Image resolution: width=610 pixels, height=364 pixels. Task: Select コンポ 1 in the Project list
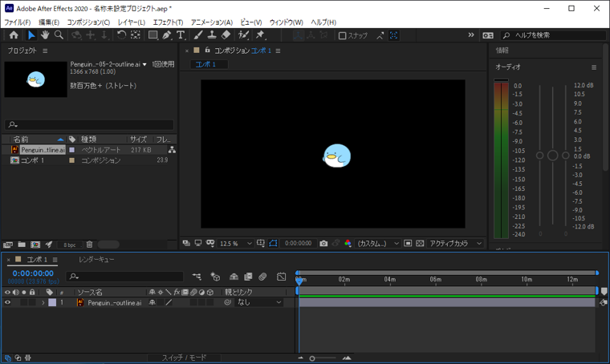pos(32,160)
